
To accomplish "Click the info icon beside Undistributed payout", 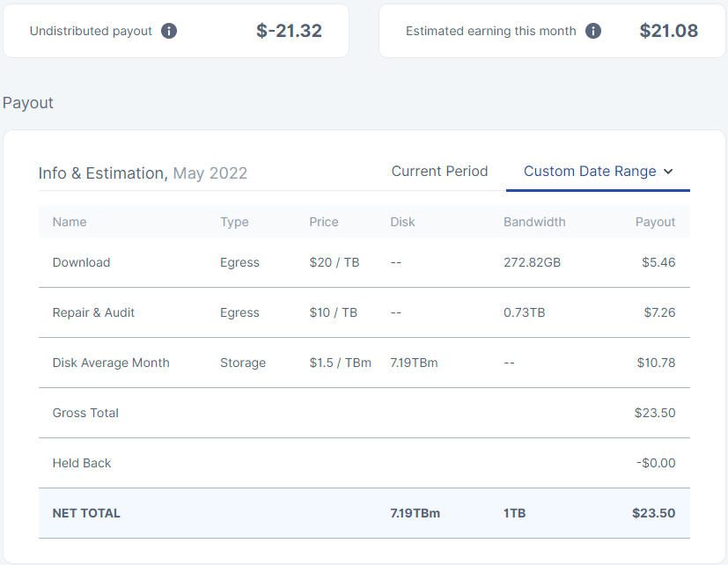I will 169,31.
